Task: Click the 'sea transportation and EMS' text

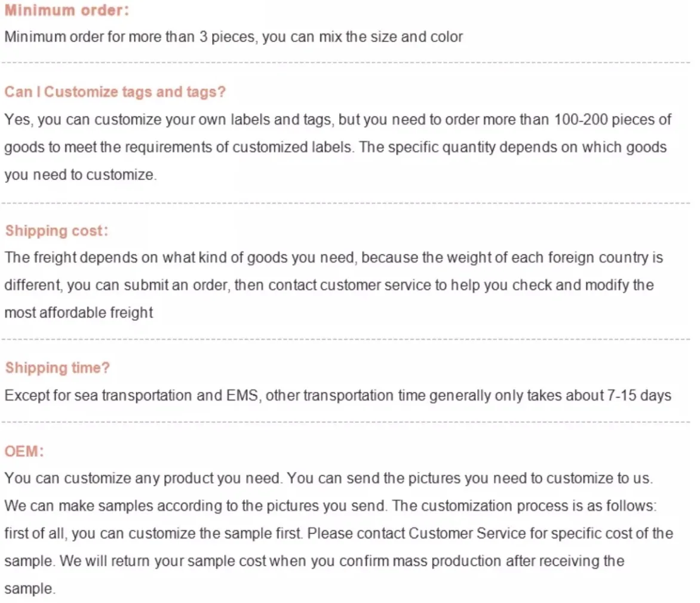Action: [x=166, y=395]
